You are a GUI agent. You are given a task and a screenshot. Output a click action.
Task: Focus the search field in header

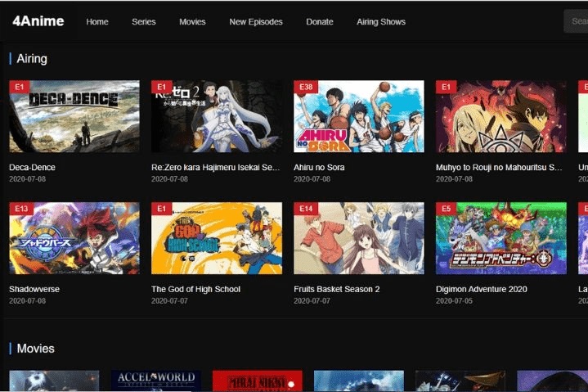click(x=576, y=21)
